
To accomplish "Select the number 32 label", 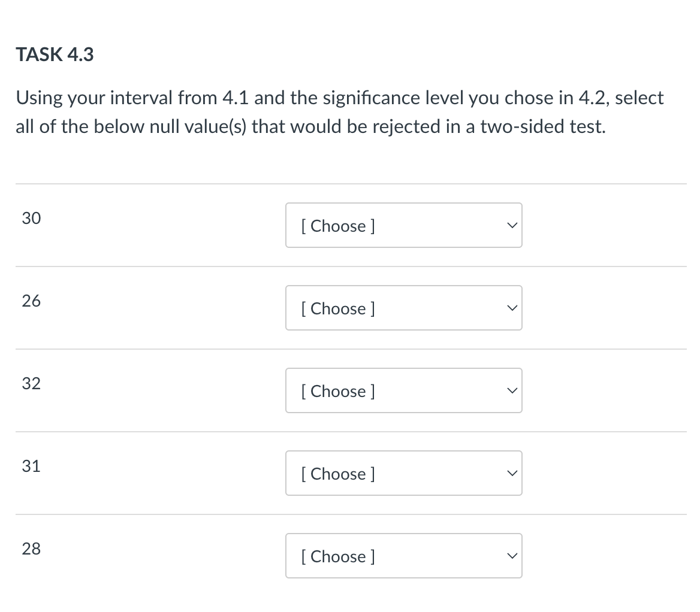I will (32, 383).
